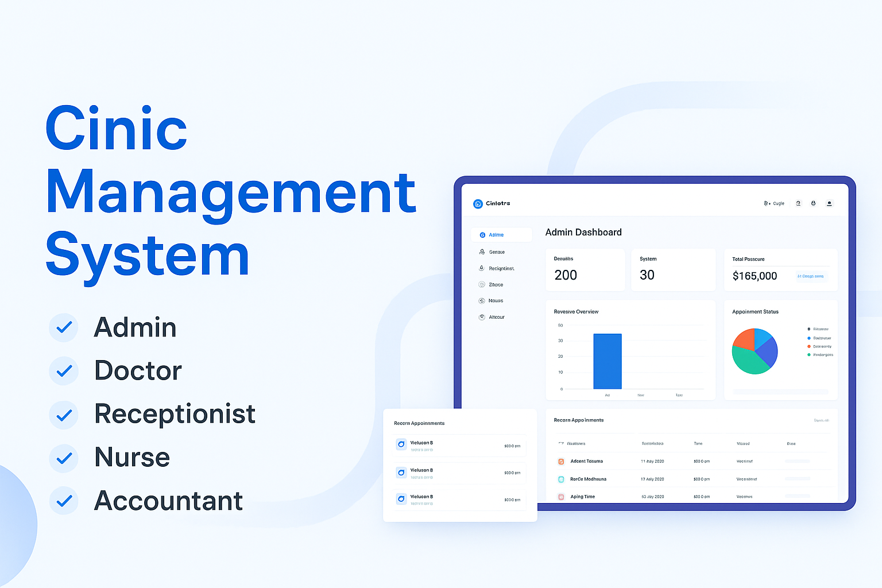Click the Reciqntinst sidebar icon

coord(482,268)
